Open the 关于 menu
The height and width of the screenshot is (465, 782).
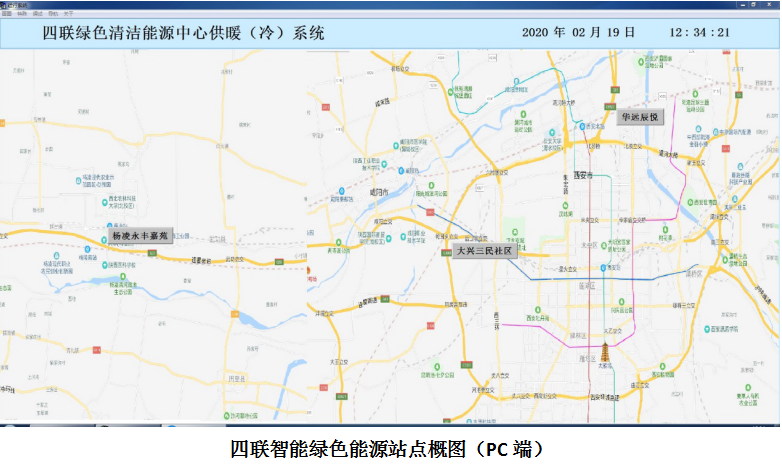(67, 14)
